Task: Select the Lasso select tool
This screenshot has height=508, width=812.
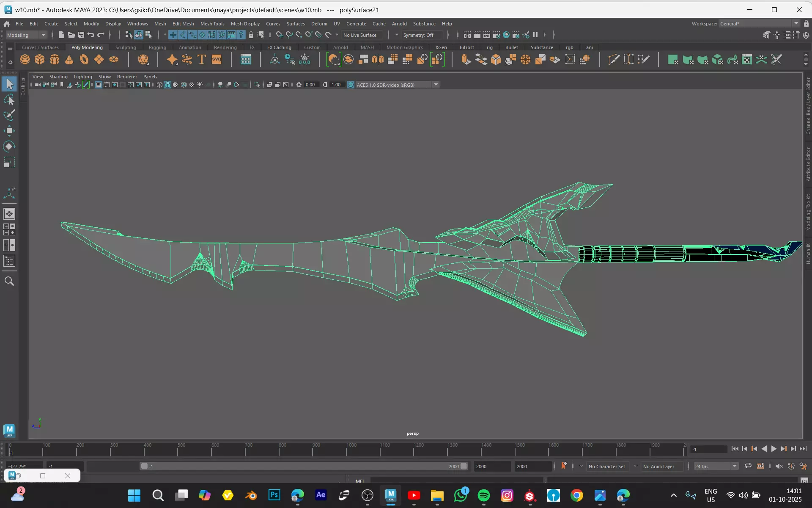Action: (9, 100)
